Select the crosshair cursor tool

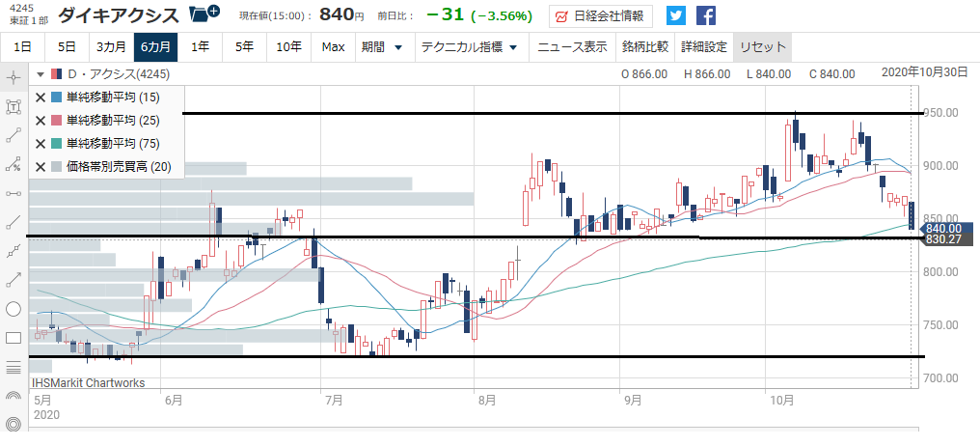[x=14, y=77]
